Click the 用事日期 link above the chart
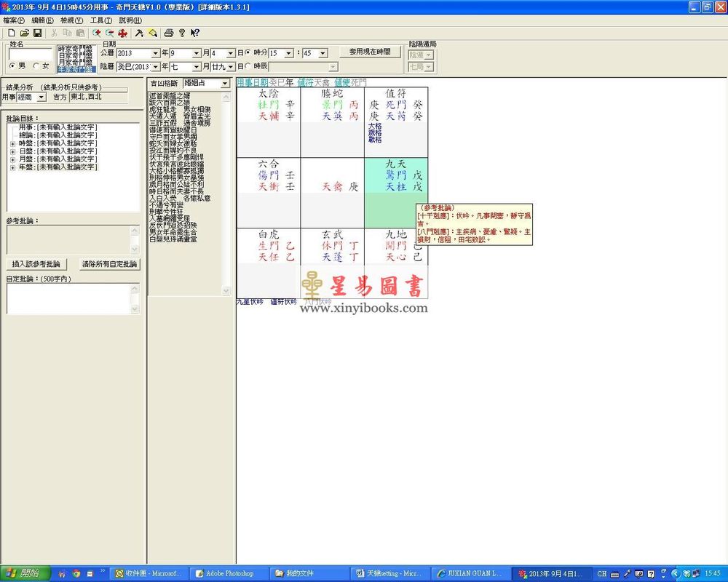 click(252, 82)
